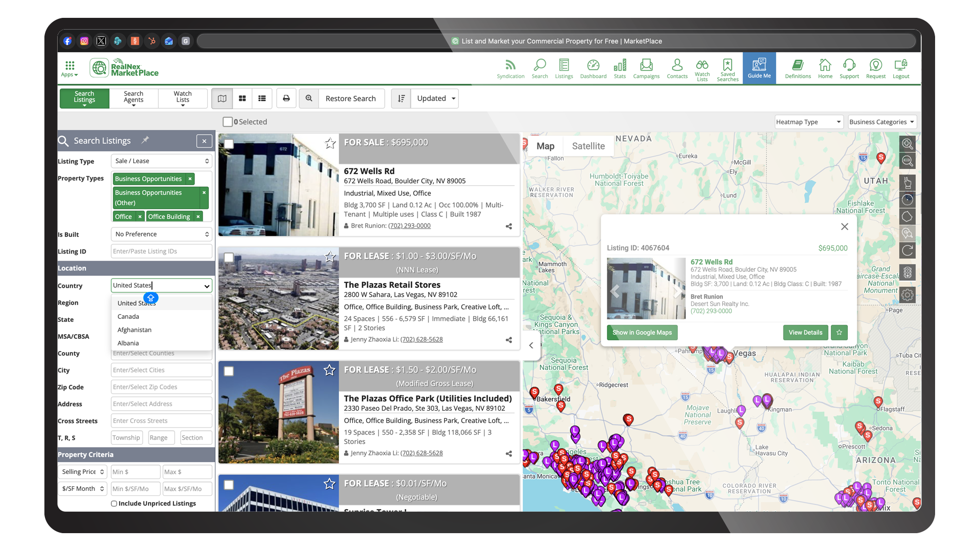Open the Watch Lists tab below the logo
The height and width of the screenshot is (551, 980).
point(183,98)
